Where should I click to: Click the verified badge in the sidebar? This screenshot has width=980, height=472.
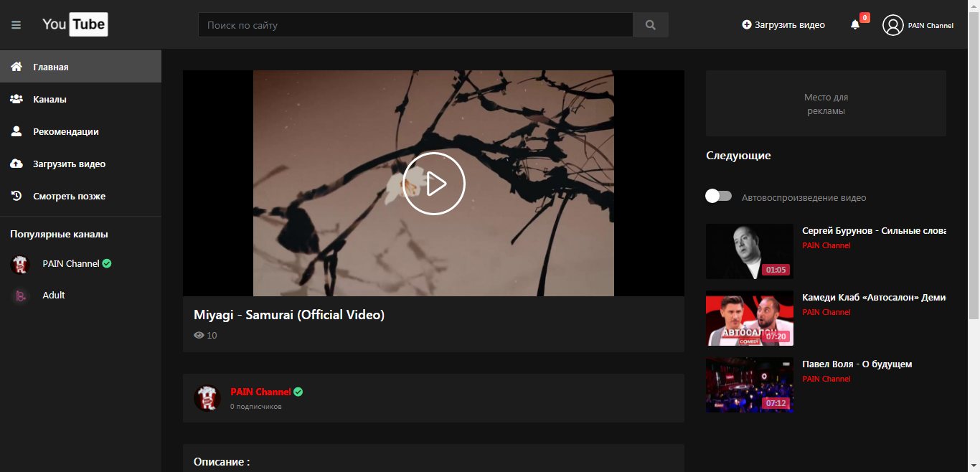[107, 263]
